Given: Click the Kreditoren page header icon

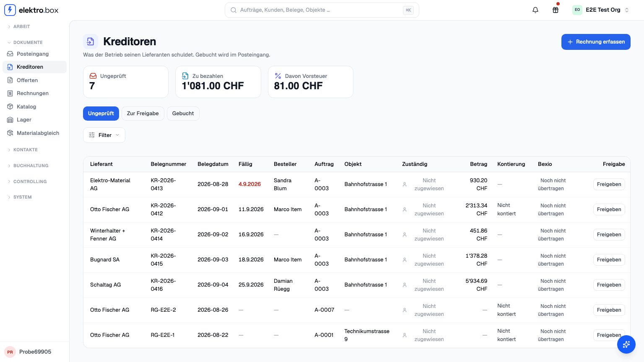Looking at the screenshot, I should (x=91, y=41).
